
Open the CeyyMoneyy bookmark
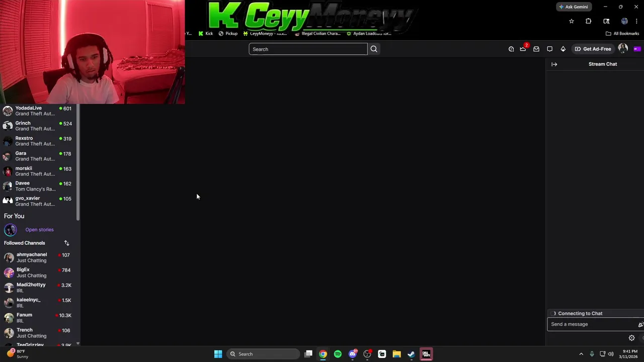(265, 33)
